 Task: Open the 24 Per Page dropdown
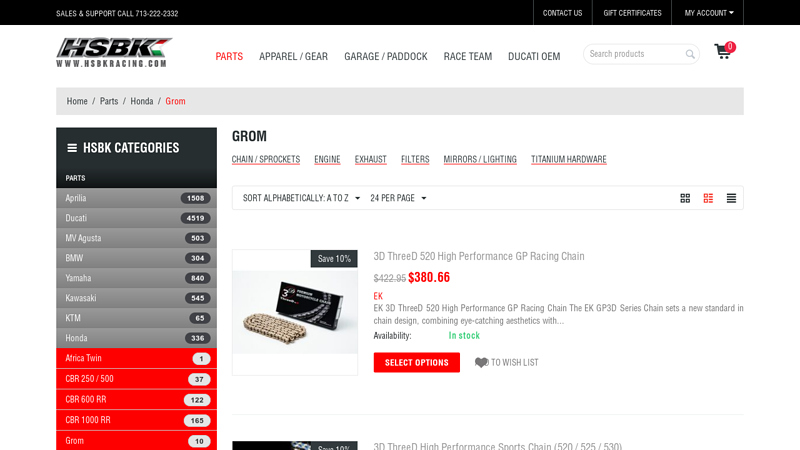(x=398, y=198)
